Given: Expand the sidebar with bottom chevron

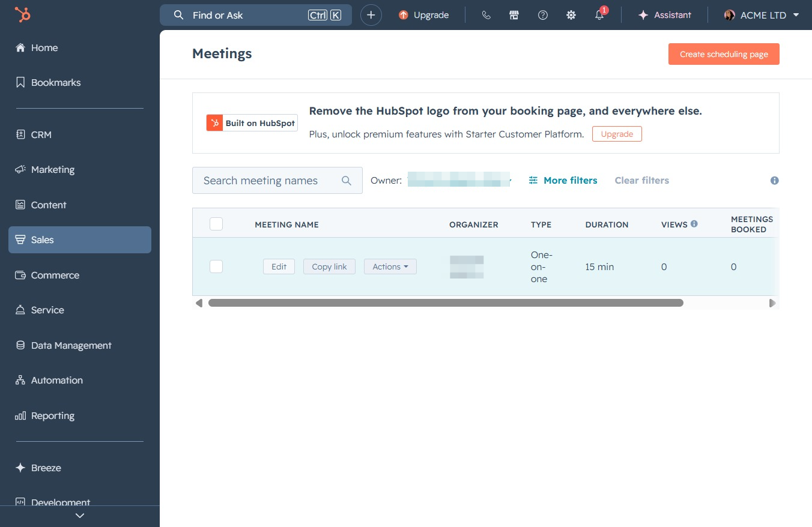Looking at the screenshot, I should (x=80, y=516).
